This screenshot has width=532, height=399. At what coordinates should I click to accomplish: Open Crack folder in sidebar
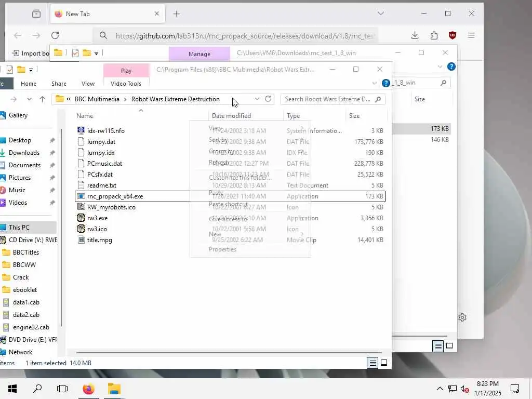click(21, 277)
